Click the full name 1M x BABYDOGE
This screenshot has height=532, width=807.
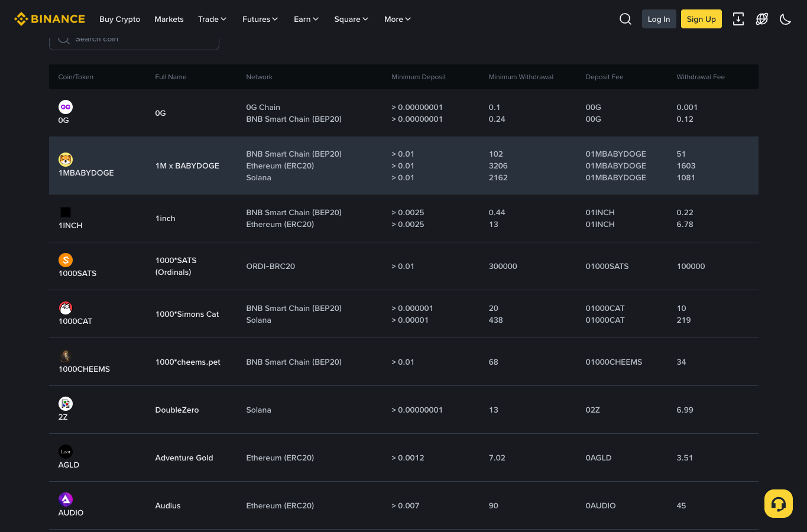[187, 166]
